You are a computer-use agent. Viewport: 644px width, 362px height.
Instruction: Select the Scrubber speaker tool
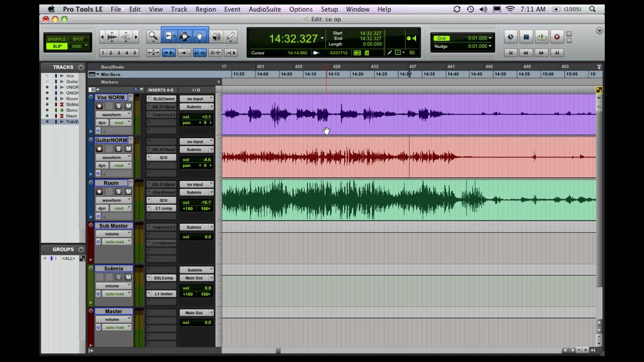pyautogui.click(x=216, y=36)
